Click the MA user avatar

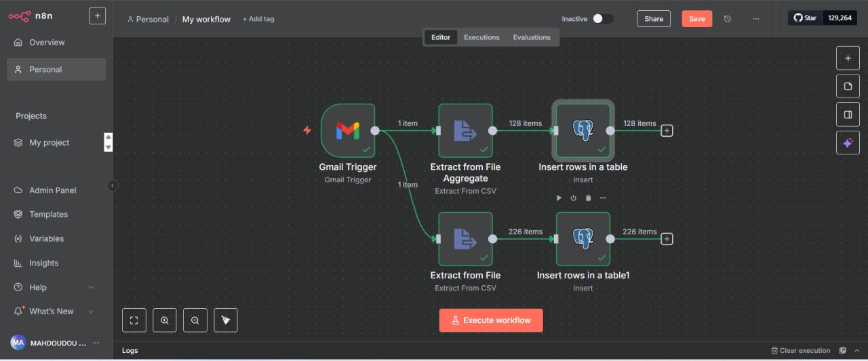point(18,343)
